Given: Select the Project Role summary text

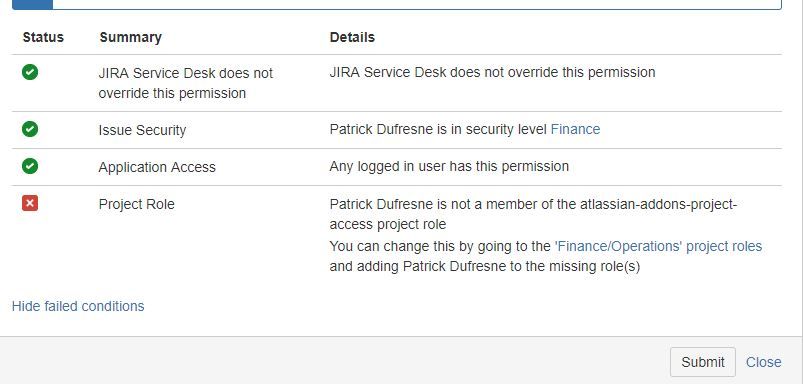Looking at the screenshot, I should coord(137,204).
